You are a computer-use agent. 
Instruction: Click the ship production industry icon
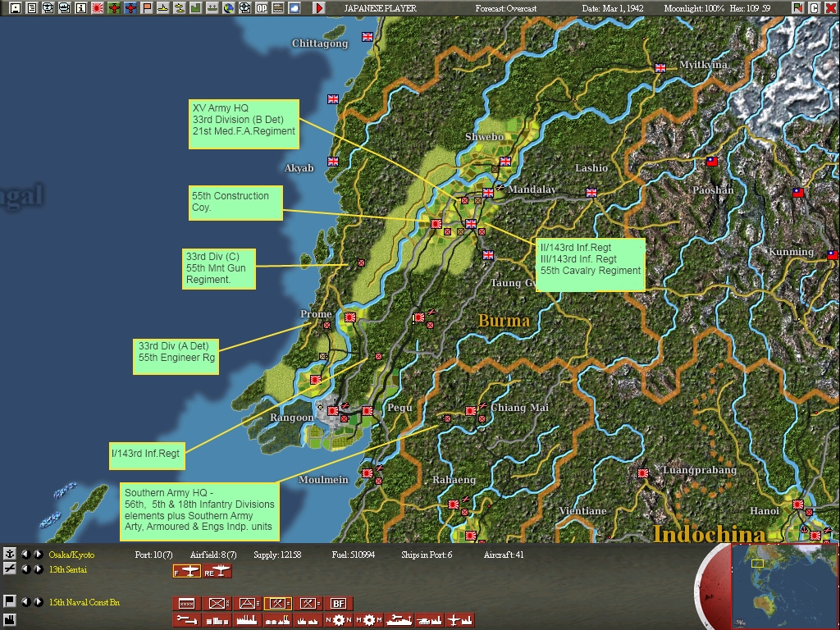[x=399, y=620]
